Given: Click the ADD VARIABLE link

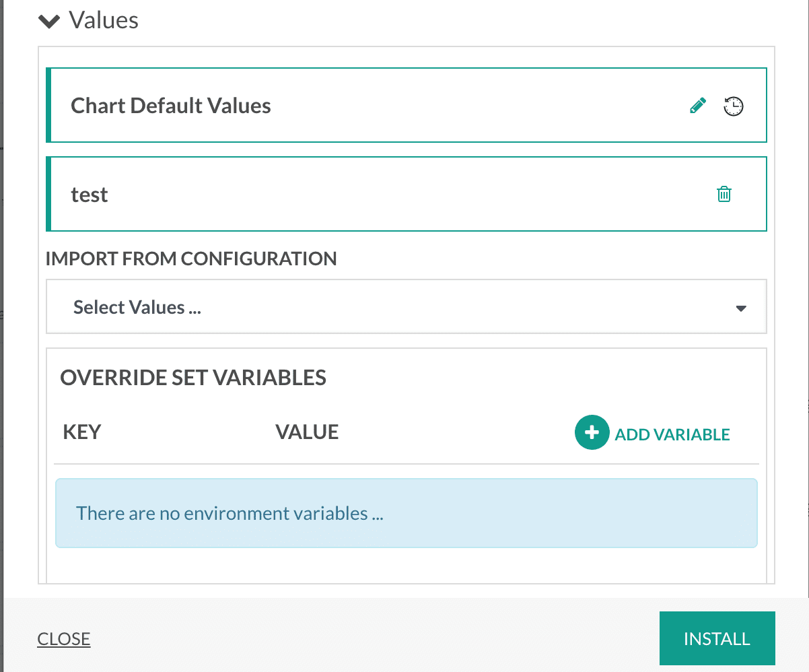Looking at the screenshot, I should click(672, 434).
